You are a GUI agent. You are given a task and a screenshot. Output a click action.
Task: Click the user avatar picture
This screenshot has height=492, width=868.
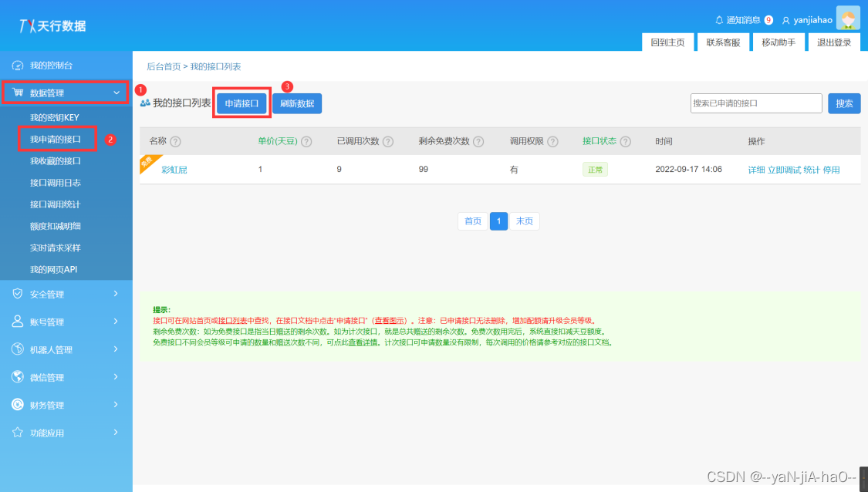click(848, 18)
